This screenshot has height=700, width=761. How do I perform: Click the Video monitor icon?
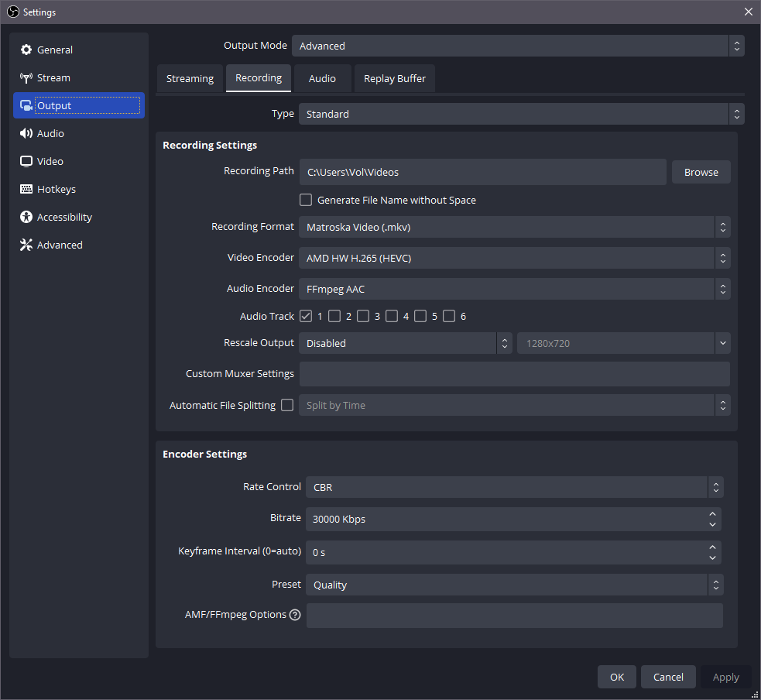[26, 161]
